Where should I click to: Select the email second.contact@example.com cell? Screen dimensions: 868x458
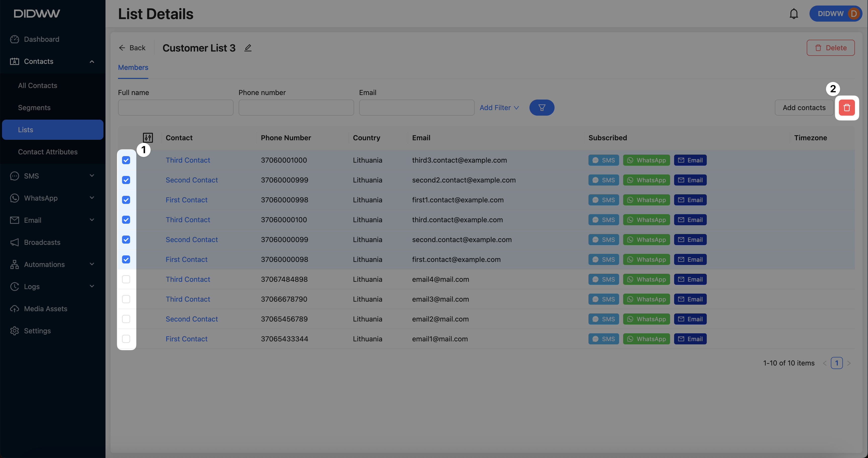point(462,240)
